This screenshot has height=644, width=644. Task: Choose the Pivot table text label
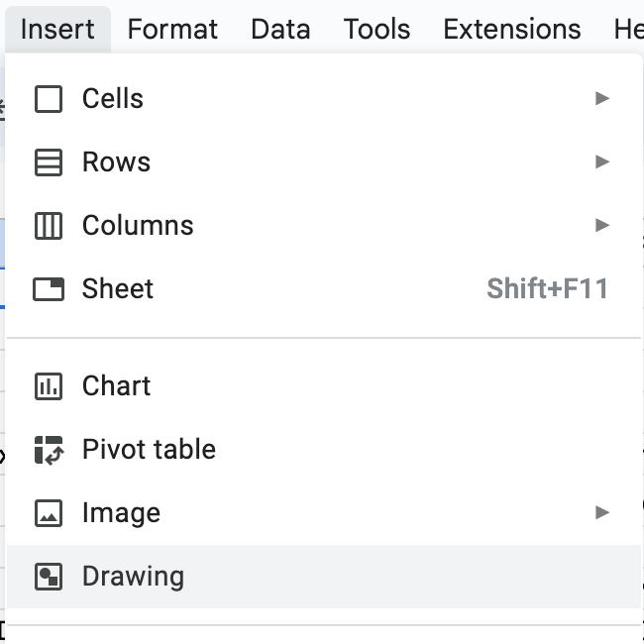(149, 450)
